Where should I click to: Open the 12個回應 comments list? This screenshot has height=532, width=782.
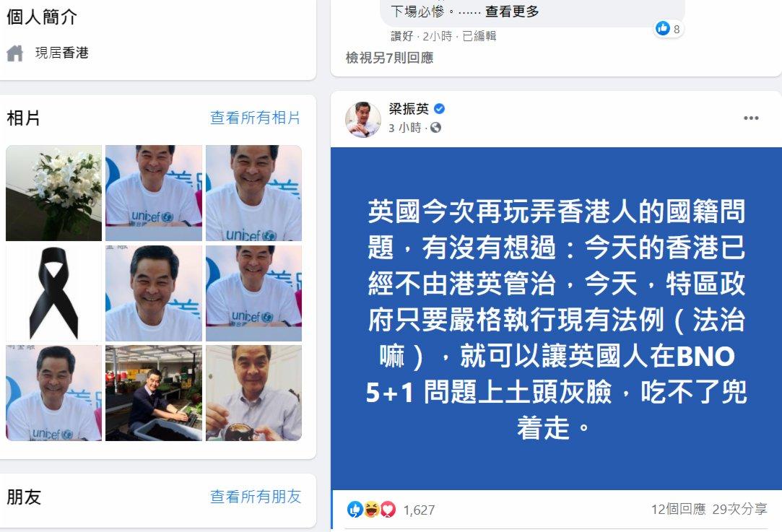click(x=678, y=509)
